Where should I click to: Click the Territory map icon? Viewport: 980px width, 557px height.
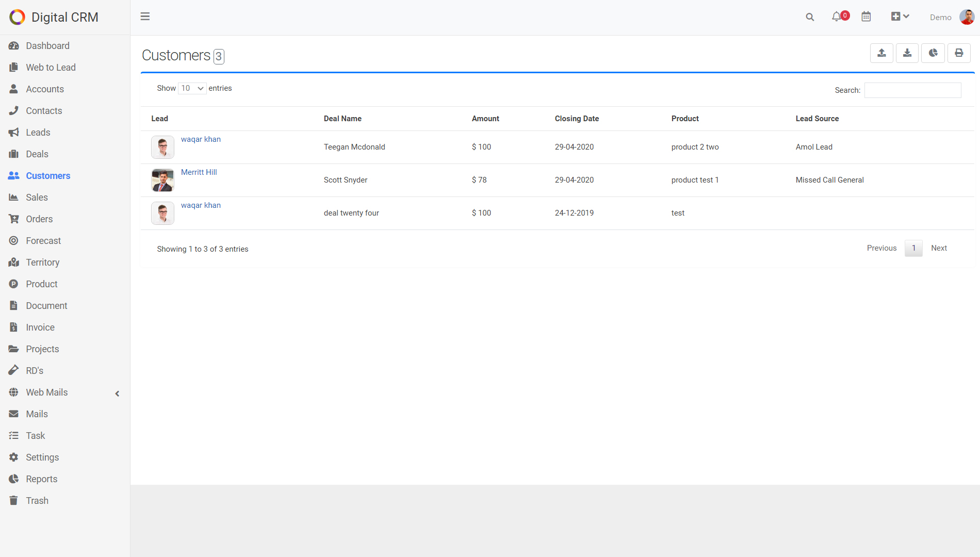click(14, 263)
